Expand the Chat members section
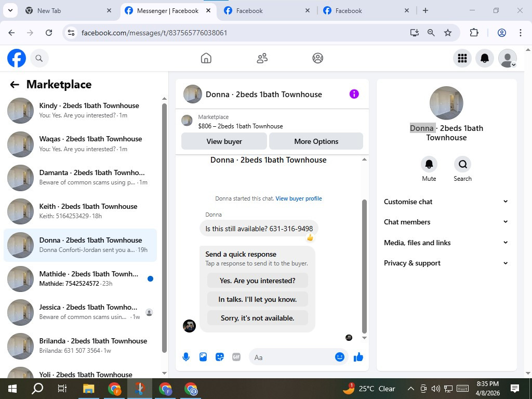532x399 pixels. (446, 222)
